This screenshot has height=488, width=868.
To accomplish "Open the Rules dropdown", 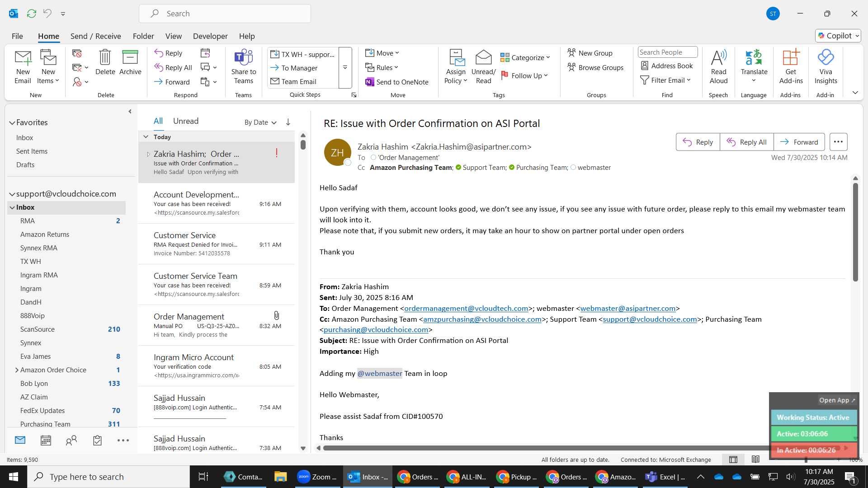I will point(382,67).
